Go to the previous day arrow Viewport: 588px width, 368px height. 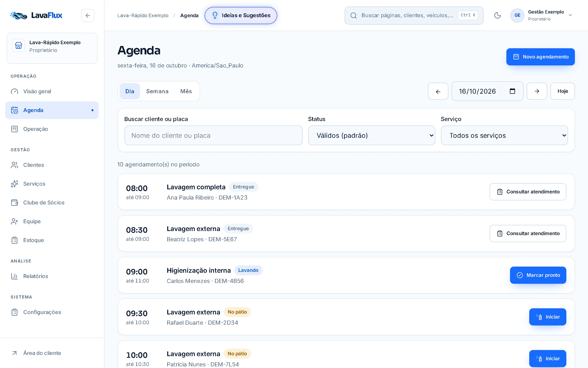point(438,91)
